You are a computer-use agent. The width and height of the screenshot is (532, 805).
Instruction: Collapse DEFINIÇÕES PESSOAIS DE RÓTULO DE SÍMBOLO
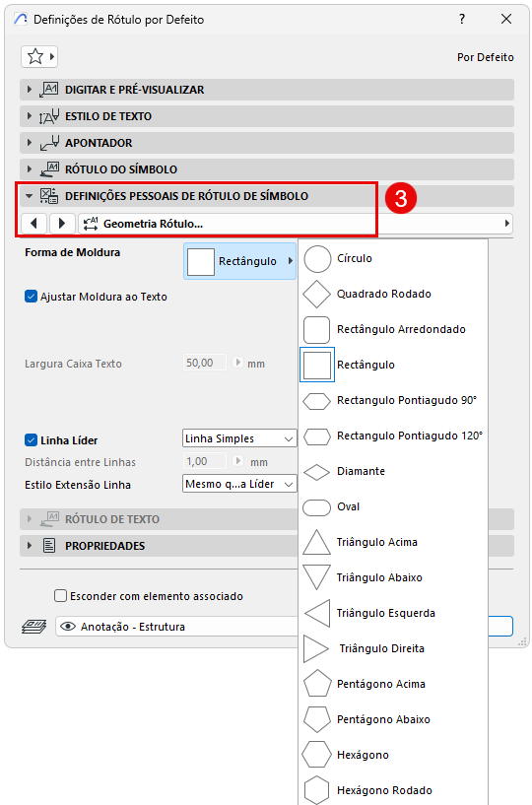267,196
